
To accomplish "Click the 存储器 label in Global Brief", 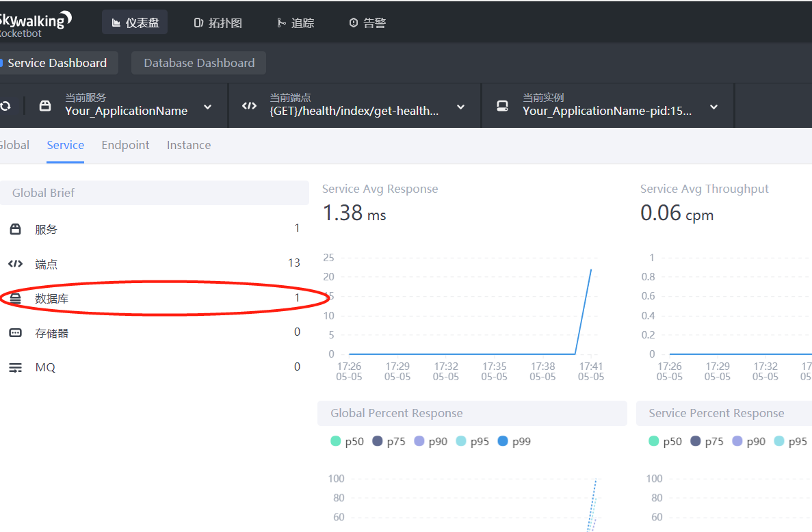I will (52, 333).
